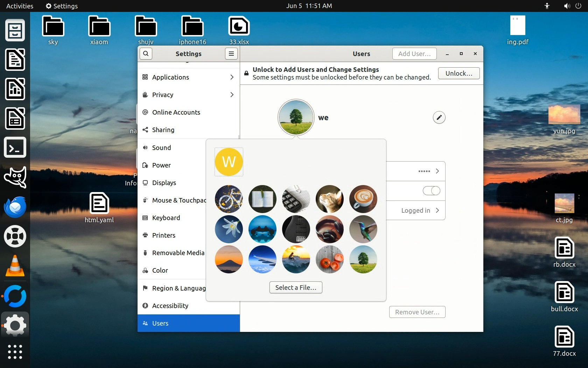588x368 pixels.
Task: Expand the Applications settings chevron
Action: coord(232,77)
